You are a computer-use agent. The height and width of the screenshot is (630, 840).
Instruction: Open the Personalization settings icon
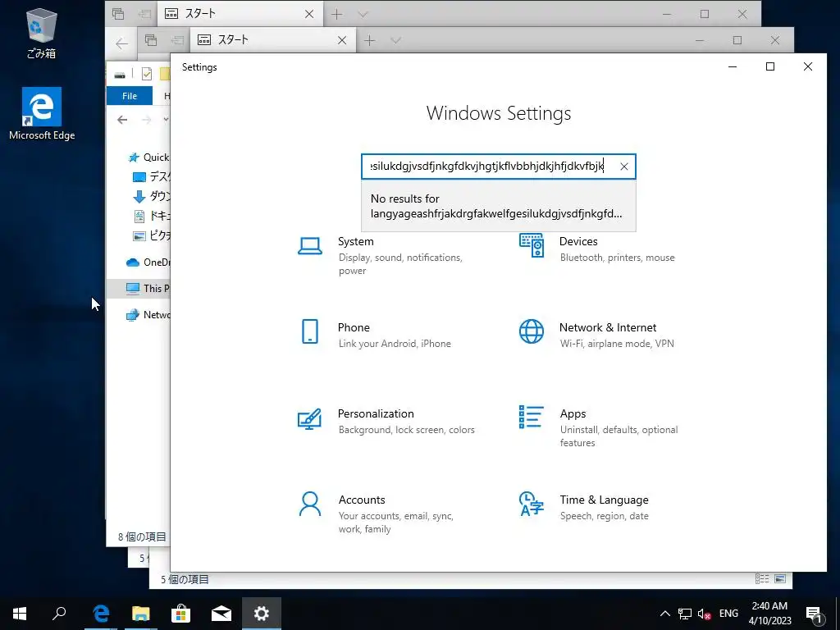[x=309, y=419]
